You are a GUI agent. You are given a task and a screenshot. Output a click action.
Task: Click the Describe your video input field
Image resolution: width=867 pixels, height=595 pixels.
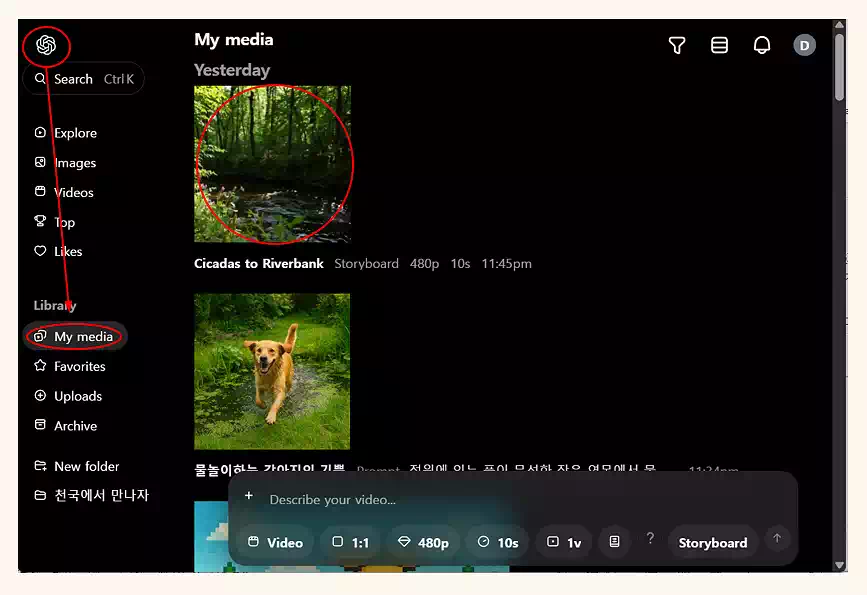tap(500, 499)
